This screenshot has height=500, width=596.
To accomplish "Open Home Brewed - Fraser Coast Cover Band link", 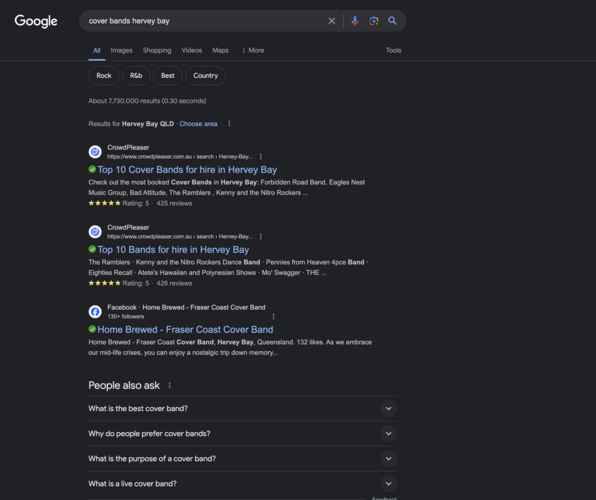I will click(x=185, y=329).
